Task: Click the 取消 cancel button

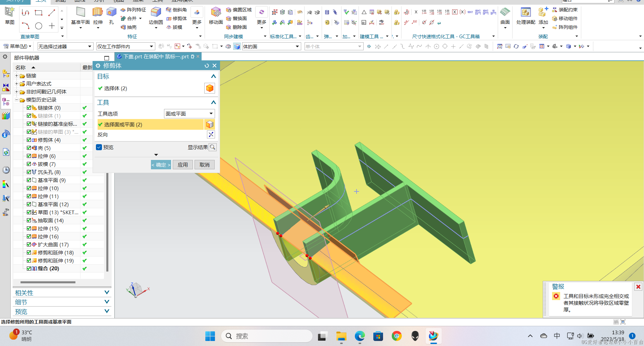Action: (x=205, y=165)
